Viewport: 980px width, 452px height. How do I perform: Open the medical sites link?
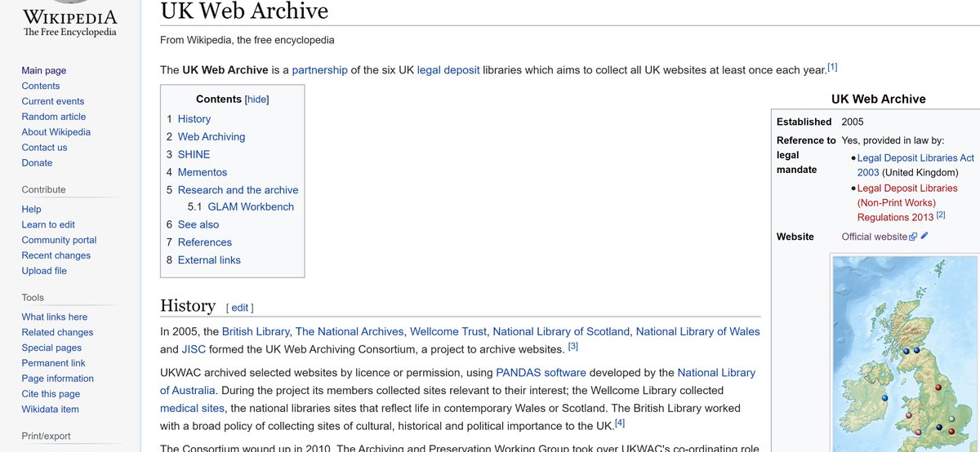(190, 408)
